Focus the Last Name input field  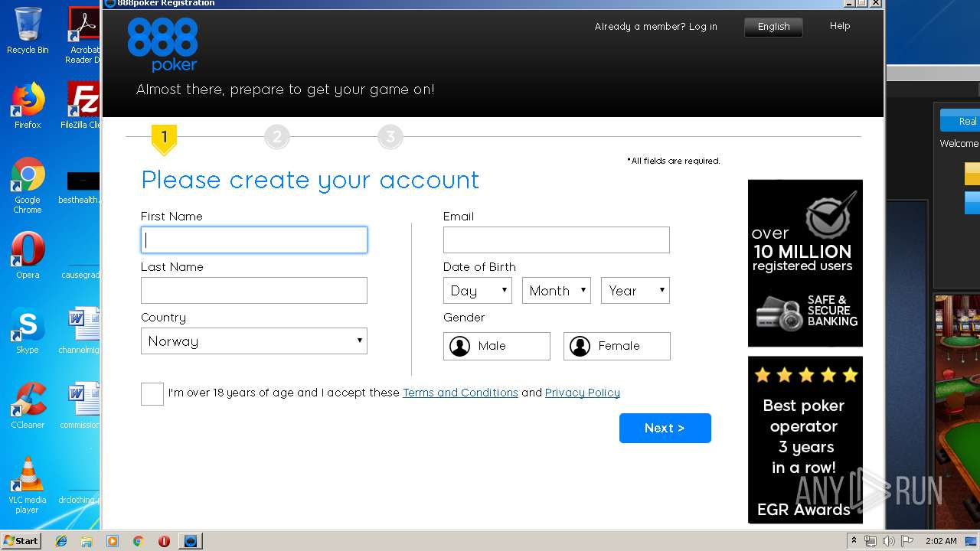[x=254, y=291]
